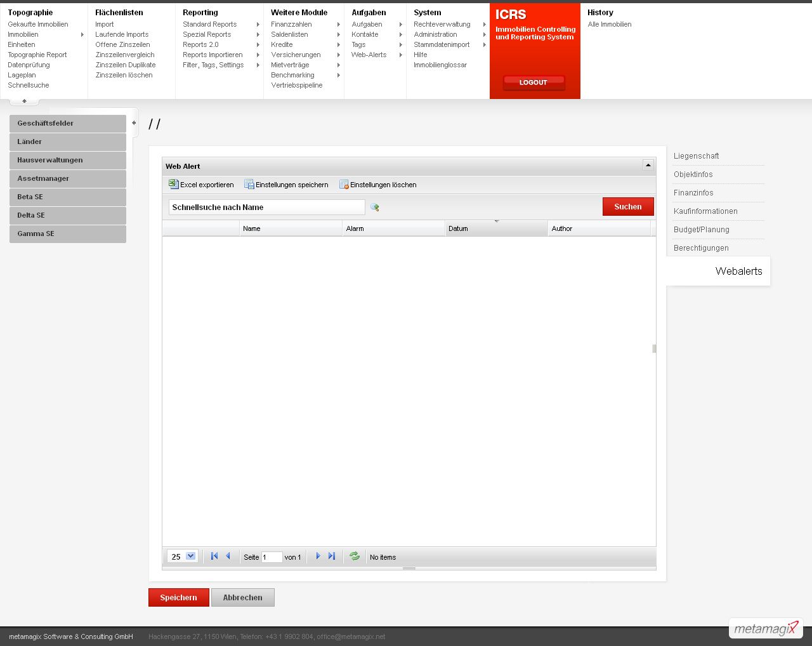Image resolution: width=812 pixels, height=646 pixels.
Task: Expand Web-Alerts submenu under Aufgaben
Action: click(x=401, y=55)
